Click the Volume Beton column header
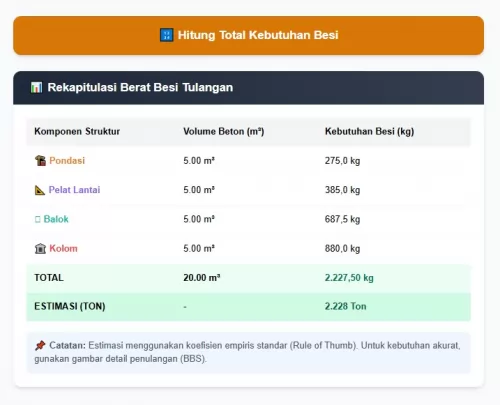Image resolution: width=500 pixels, height=405 pixels. (x=224, y=131)
